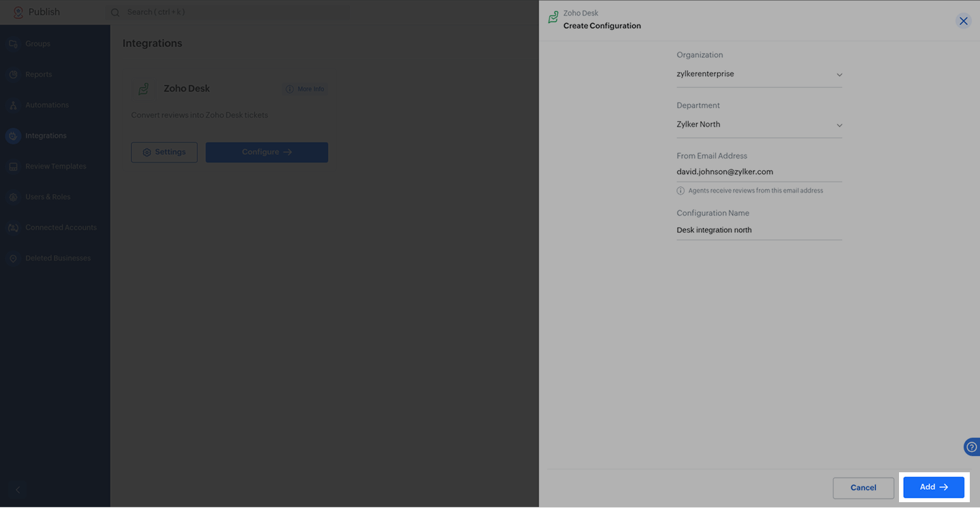Screen dimensions: 980x509
Task: Open the Integrations sidebar icon
Action: point(13,135)
